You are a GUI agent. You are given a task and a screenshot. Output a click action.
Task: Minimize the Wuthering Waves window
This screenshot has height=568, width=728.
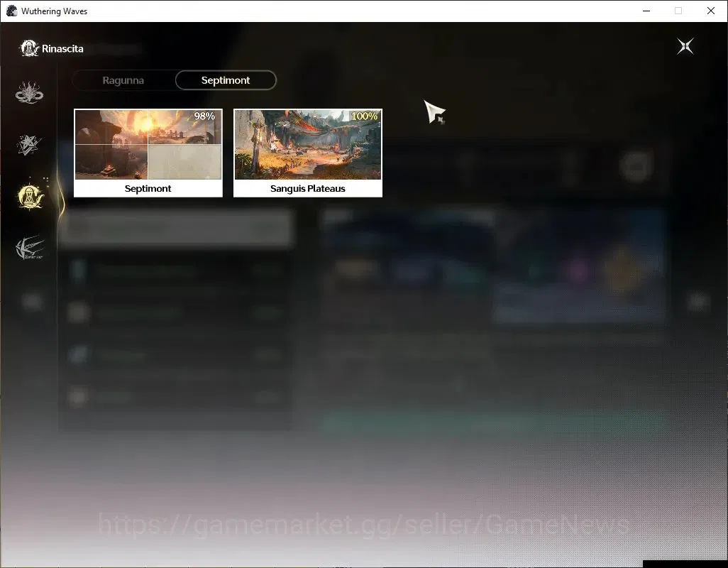coord(646,11)
